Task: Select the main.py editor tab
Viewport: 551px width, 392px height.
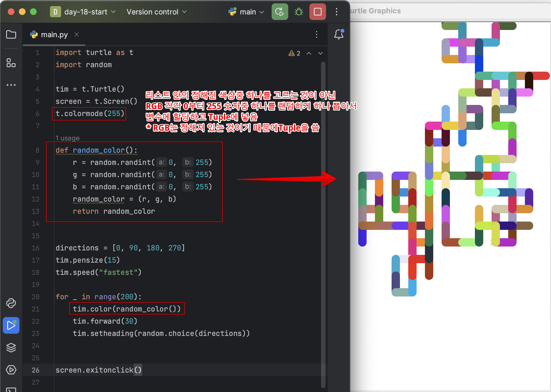Action: [x=54, y=34]
